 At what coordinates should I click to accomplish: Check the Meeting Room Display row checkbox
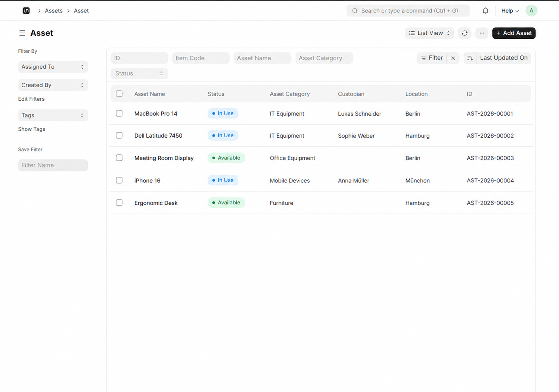click(x=119, y=158)
